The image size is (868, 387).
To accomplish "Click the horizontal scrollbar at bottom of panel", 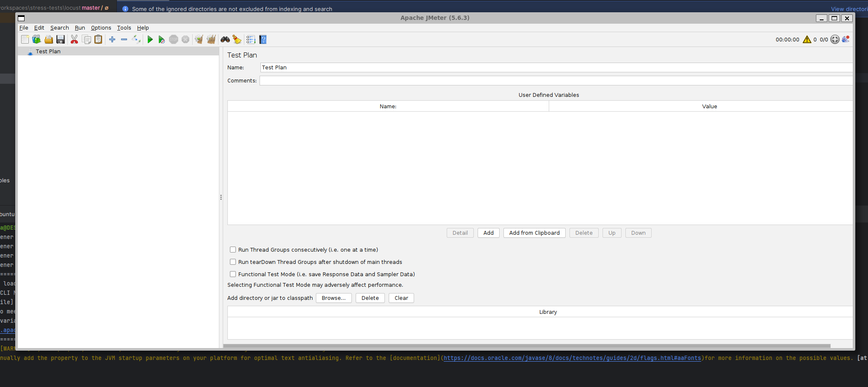I will (527, 346).
